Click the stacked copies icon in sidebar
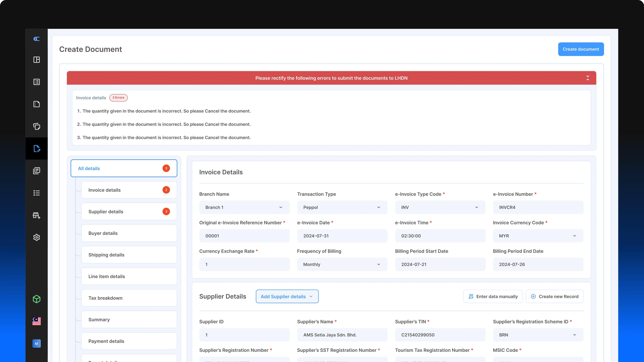The width and height of the screenshot is (644, 362). [x=37, y=126]
